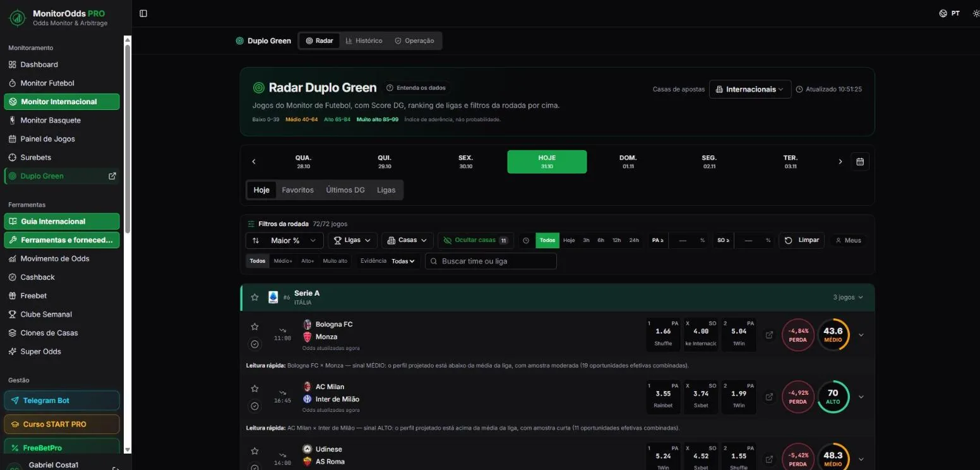Click the clock icon in the time filter
Screen dimensions: 980x470
526,241
